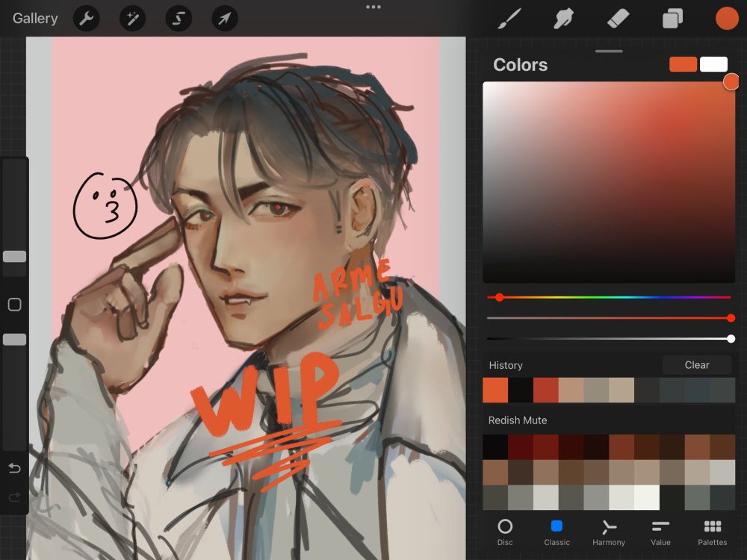
Task: Pick the orange swatch in History
Action: (x=495, y=390)
